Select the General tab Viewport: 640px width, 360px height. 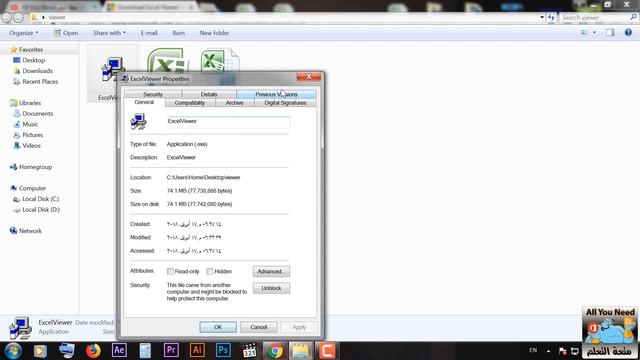144,102
